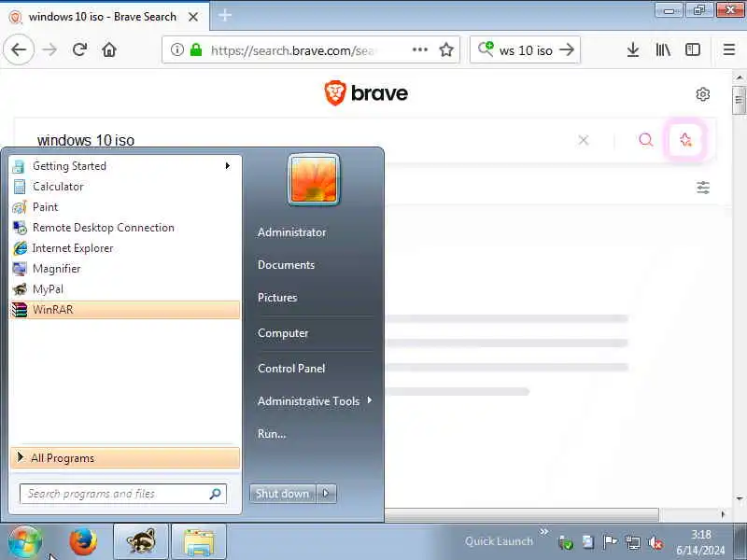
Task: Open Magnifier from Start menu
Action: tap(125, 269)
